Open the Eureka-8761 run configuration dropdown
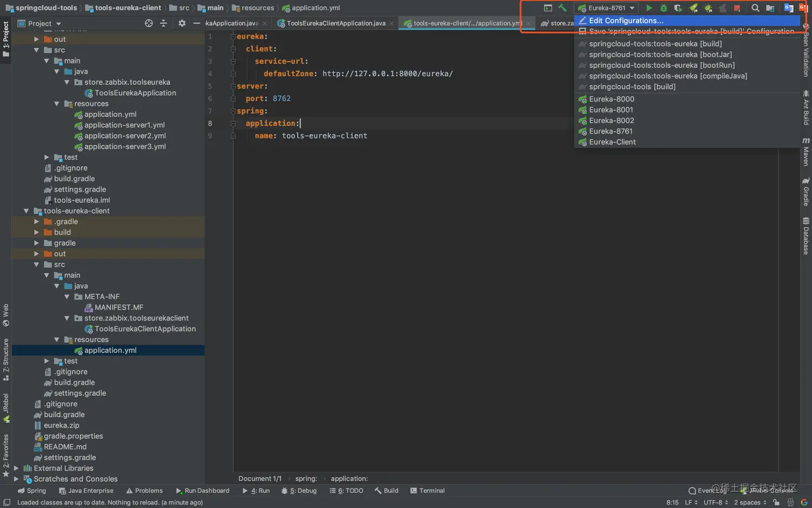812x508 pixels. (x=606, y=8)
